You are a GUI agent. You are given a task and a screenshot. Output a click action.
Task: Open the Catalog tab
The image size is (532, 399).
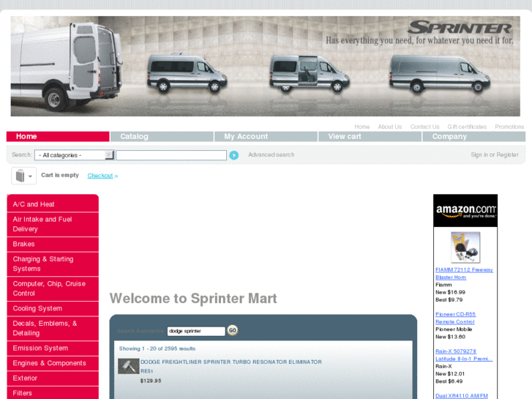[x=162, y=136]
